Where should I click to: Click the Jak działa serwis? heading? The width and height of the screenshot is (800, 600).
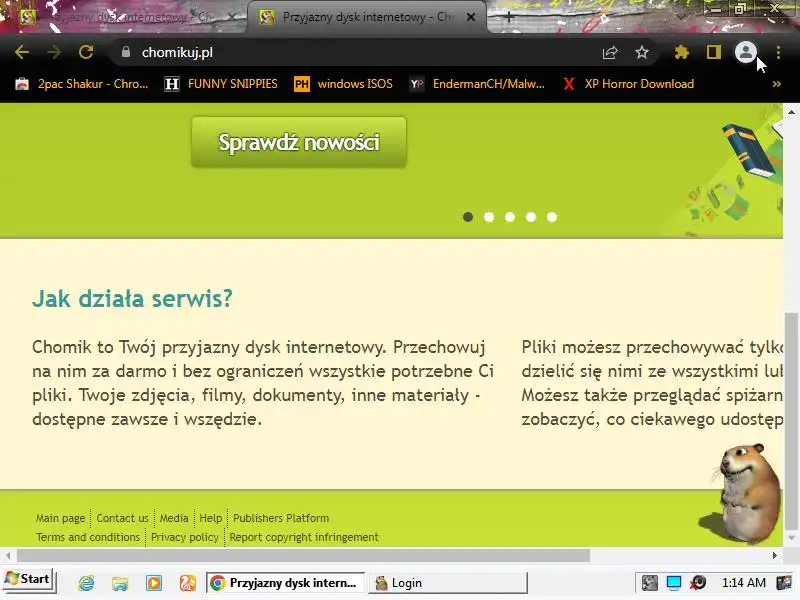point(132,298)
